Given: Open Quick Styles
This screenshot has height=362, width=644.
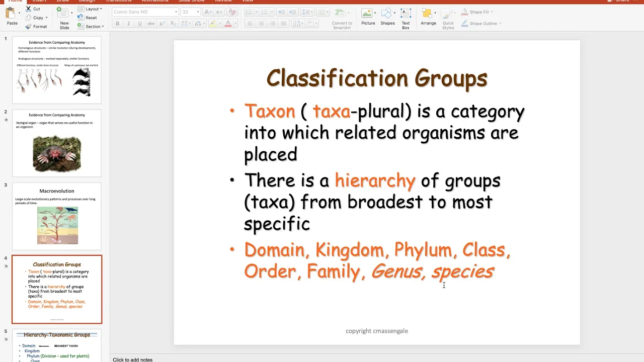Looking at the screenshot, I should pyautogui.click(x=448, y=19).
